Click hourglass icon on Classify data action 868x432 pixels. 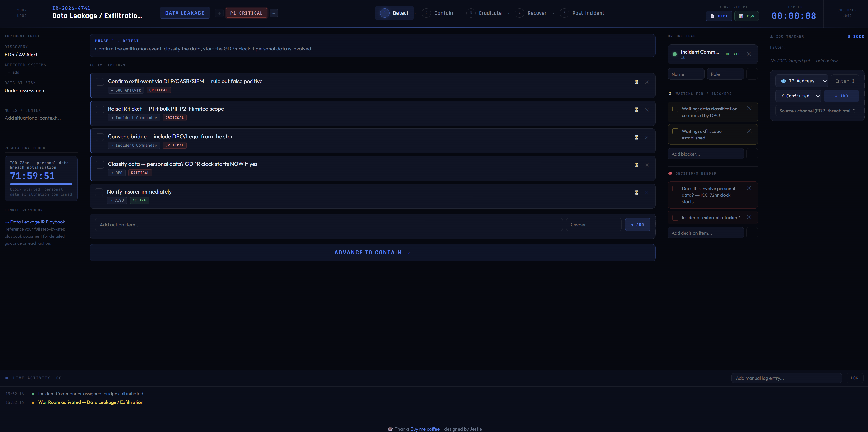tap(636, 165)
